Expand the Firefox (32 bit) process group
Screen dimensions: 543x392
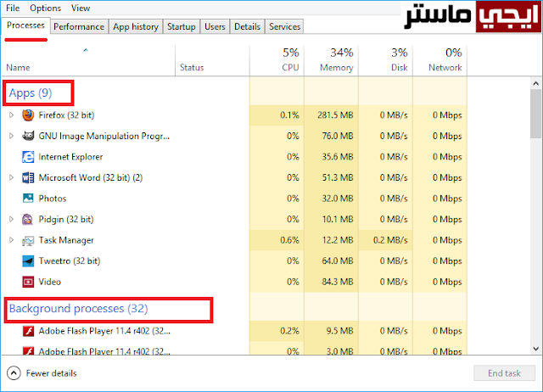point(11,115)
